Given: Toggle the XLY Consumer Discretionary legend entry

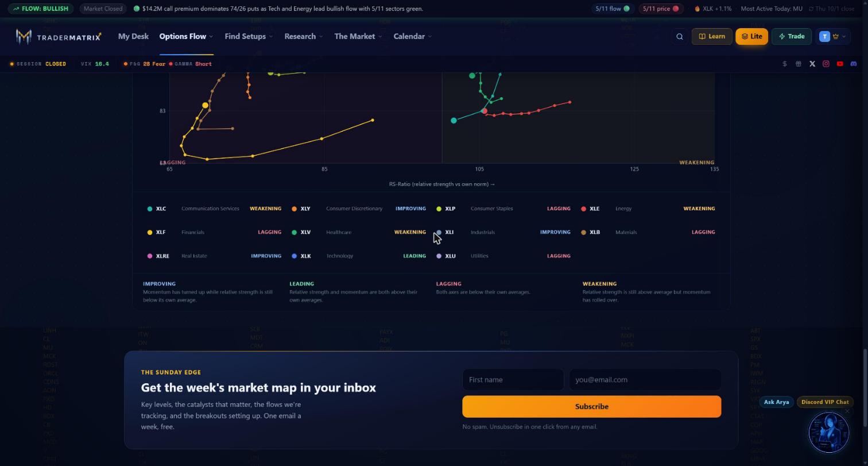Looking at the screenshot, I should click(359, 209).
